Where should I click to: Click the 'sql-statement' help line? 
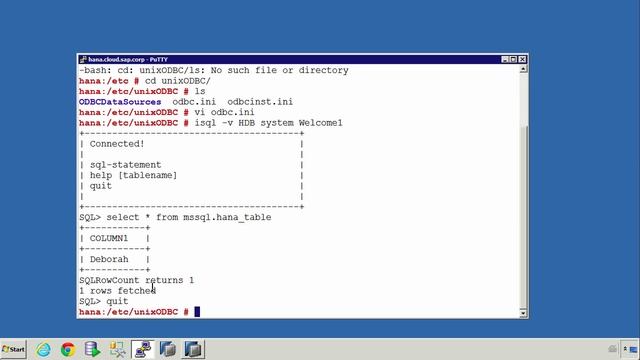click(x=125, y=165)
